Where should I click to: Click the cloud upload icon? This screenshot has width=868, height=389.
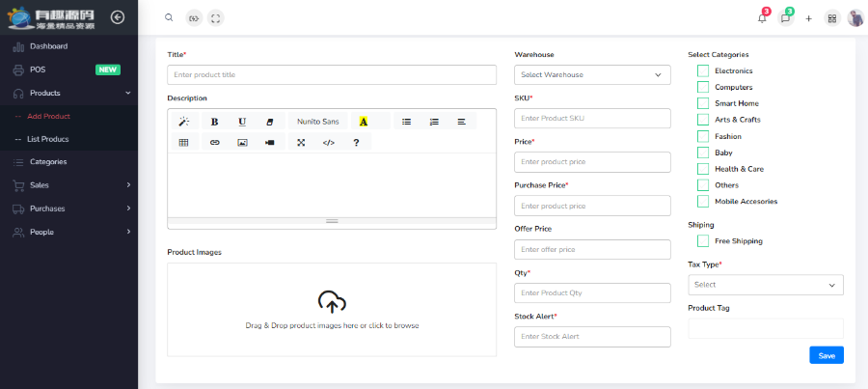[x=332, y=302]
